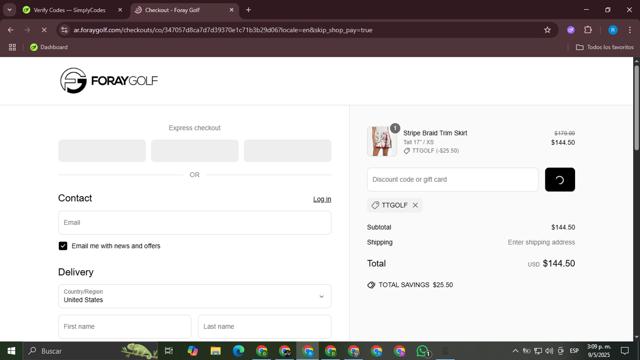This screenshot has height=360, width=640.
Task: Open the tab search dropdown
Action: point(9,10)
